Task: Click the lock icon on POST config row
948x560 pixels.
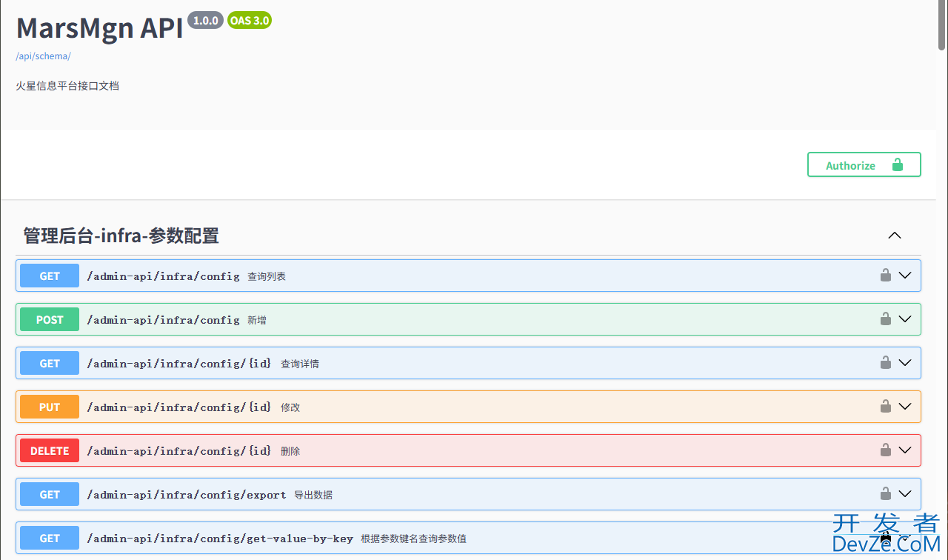Action: [885, 319]
